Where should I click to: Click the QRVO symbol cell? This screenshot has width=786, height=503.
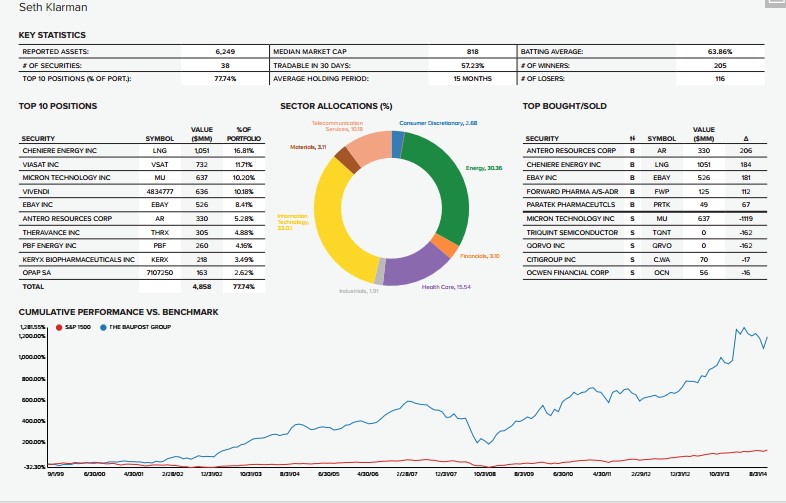pyautogui.click(x=662, y=246)
